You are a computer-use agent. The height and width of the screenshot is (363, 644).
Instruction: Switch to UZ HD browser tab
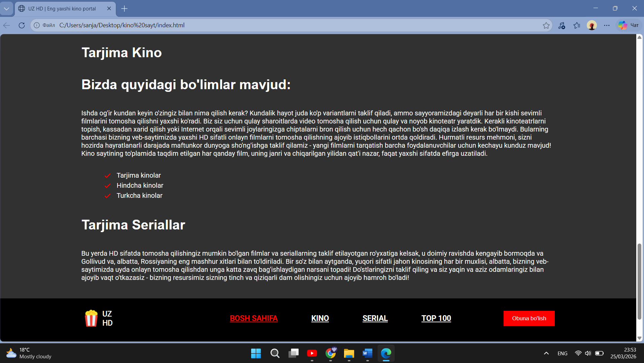click(x=62, y=8)
